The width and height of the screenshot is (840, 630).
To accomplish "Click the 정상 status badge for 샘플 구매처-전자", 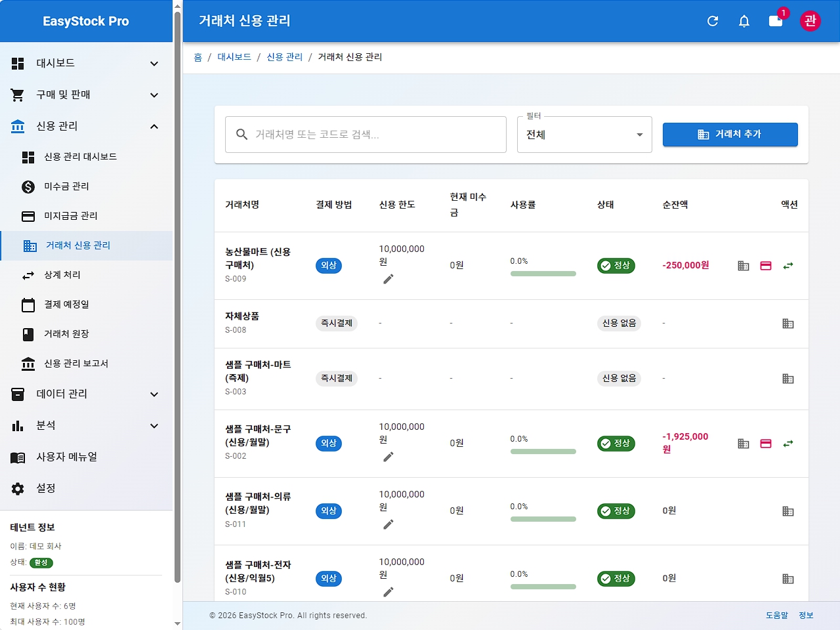I will coord(616,578).
